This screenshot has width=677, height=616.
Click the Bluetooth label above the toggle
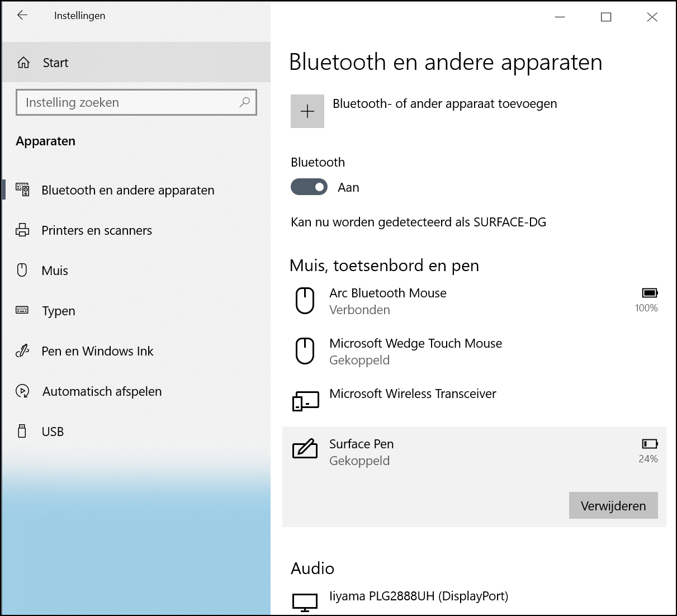click(318, 162)
